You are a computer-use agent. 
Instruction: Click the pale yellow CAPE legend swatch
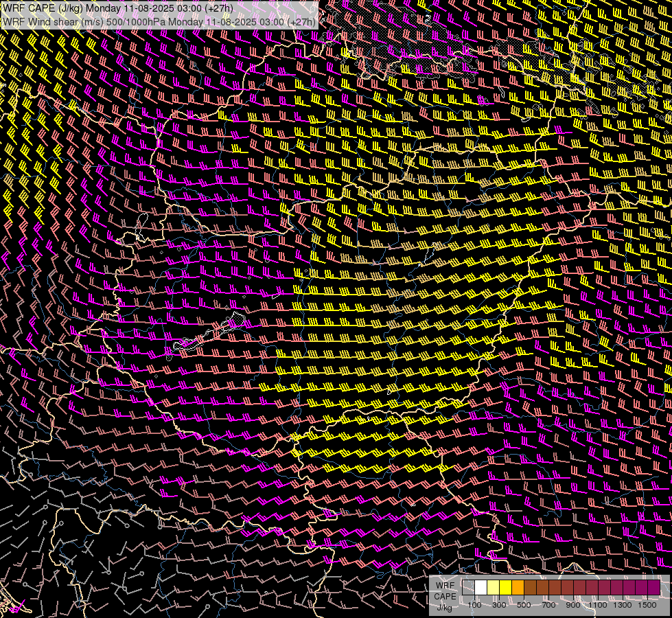point(494,588)
